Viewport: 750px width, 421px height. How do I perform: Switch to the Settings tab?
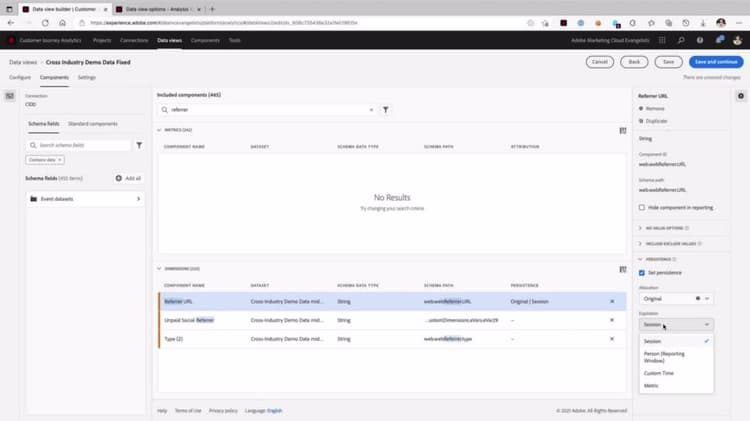[87, 77]
